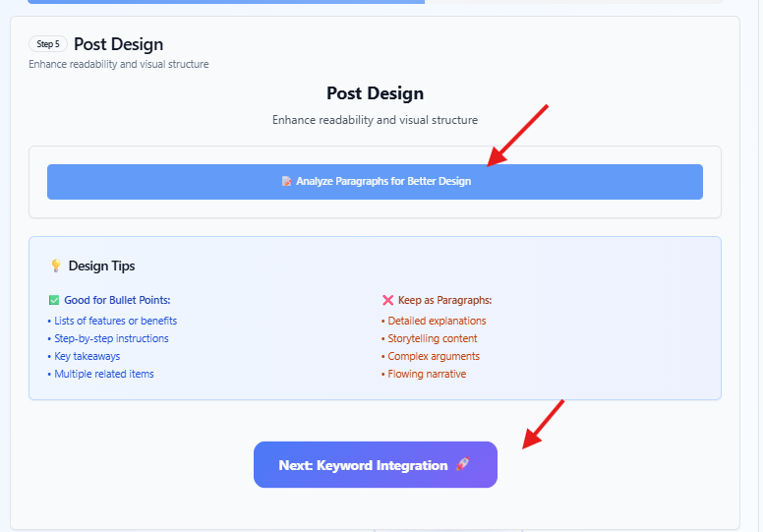This screenshot has height=532, width=763.
Task: Click the Analyze Paragraphs for Better Design button
Action: pyautogui.click(x=375, y=182)
